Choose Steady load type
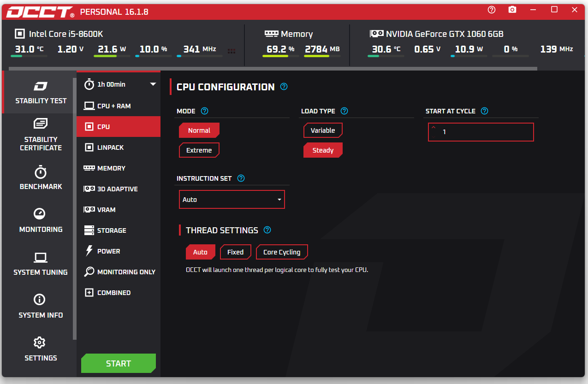 [x=323, y=150]
